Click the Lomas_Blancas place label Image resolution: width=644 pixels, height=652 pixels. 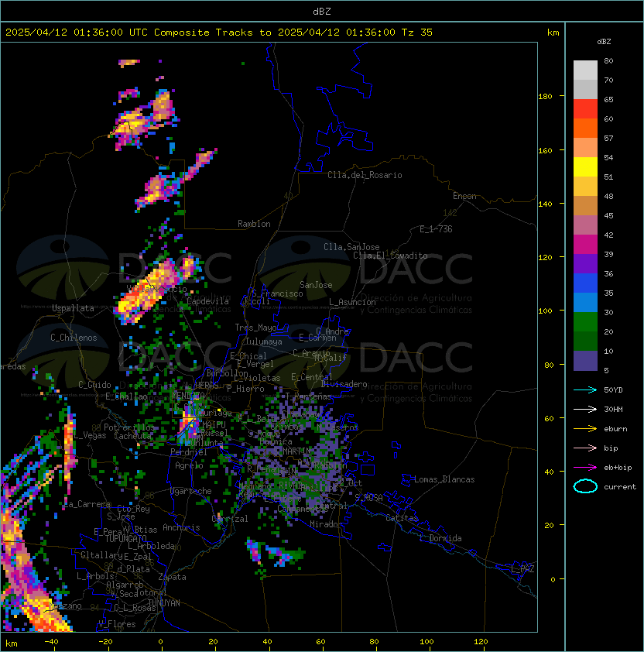(x=444, y=479)
